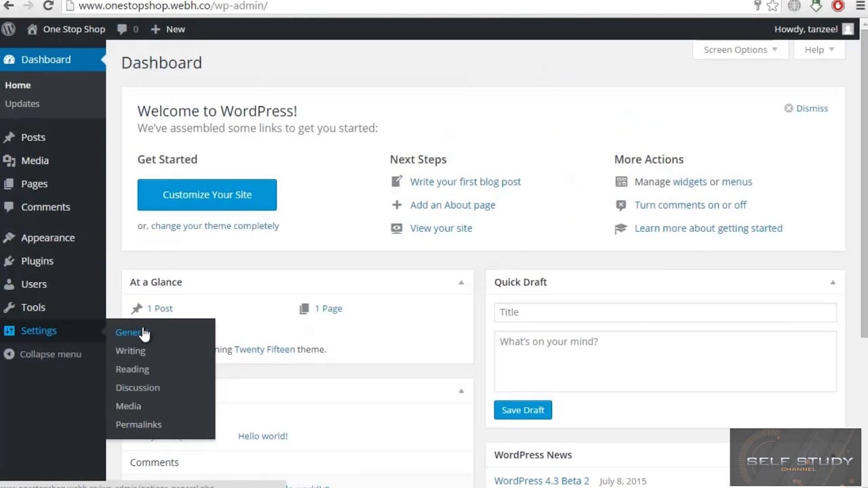Open the comments bubble icon in admin bar
The image size is (868, 488).
[122, 29]
